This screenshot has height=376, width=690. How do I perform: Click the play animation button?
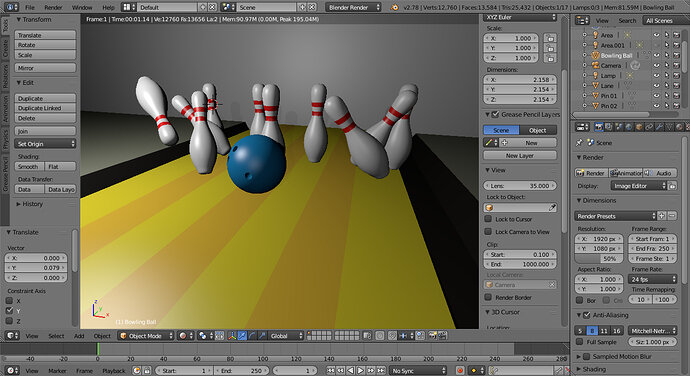[360, 371]
